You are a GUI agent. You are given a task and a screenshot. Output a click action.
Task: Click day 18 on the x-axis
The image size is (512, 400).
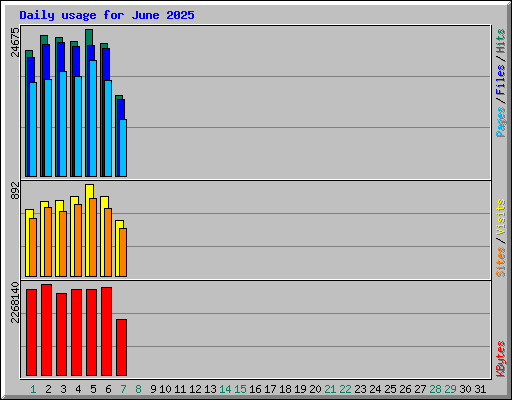tap(285, 389)
